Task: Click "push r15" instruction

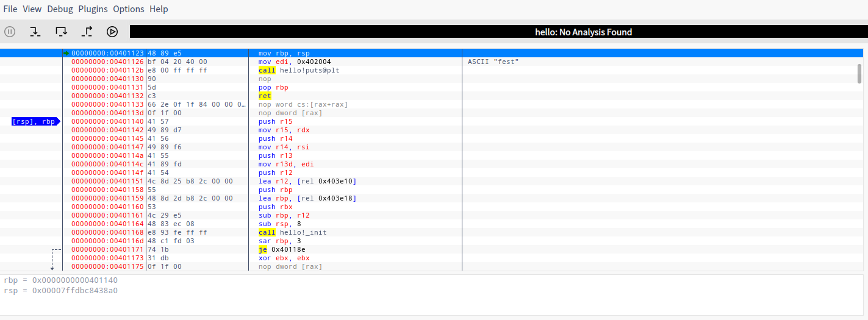Action: 275,121
